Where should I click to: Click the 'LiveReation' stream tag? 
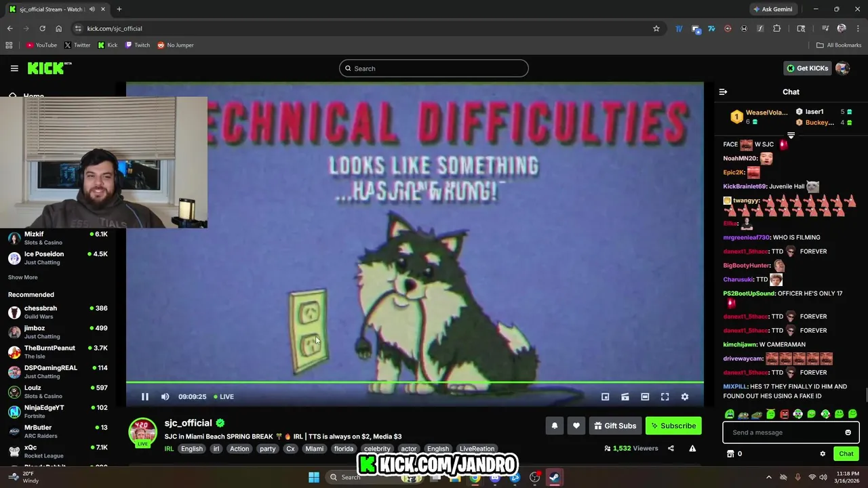pos(477,449)
